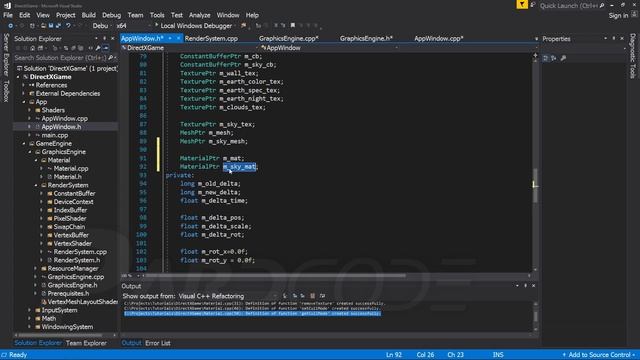
Task: Click the Alphabetical sort icon in Properties panel
Action: point(554,58)
